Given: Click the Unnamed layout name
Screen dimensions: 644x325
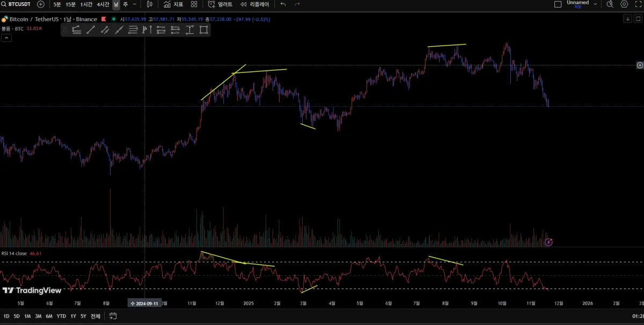Looking at the screenshot, I should [x=577, y=3].
